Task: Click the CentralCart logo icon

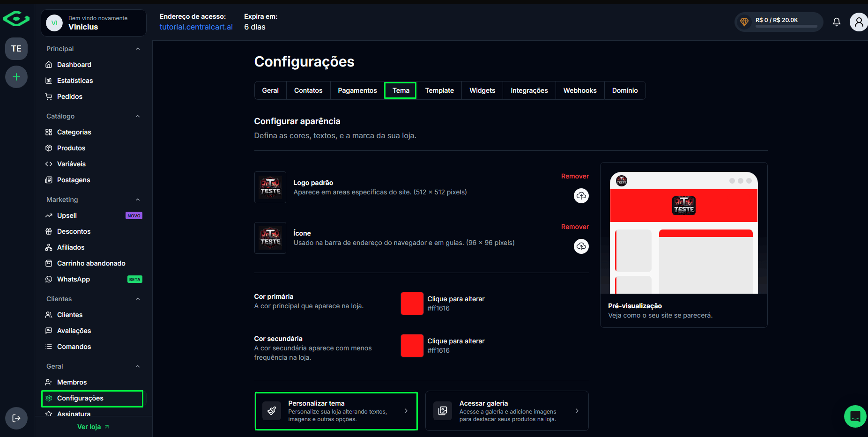Action: pyautogui.click(x=16, y=19)
